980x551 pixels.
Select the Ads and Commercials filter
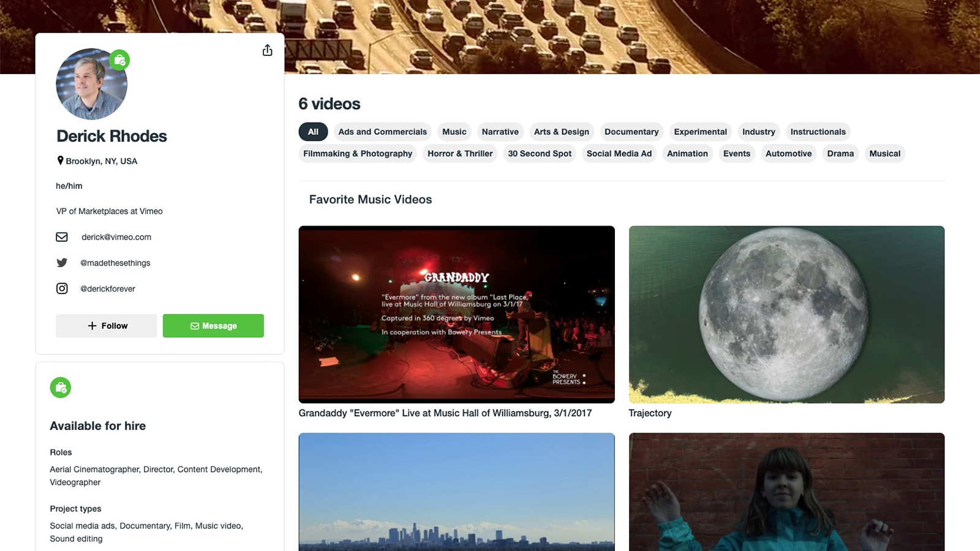(x=382, y=132)
